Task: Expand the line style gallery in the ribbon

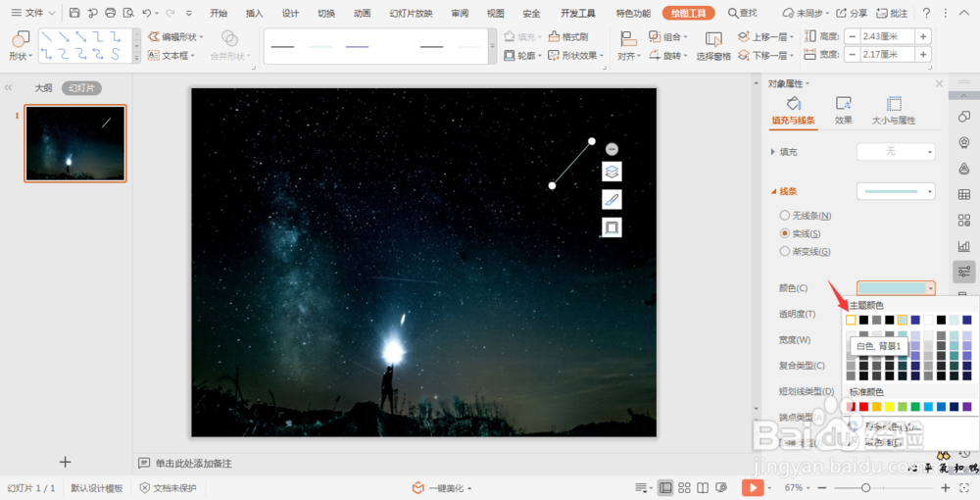Action: [x=492, y=46]
